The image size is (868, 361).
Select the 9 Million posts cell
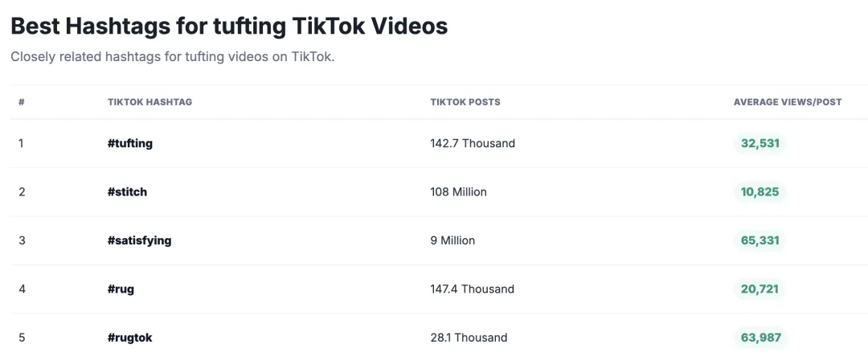click(452, 241)
